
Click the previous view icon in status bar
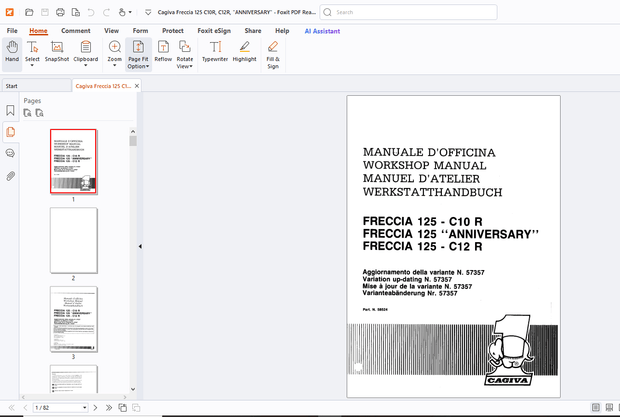(123, 408)
